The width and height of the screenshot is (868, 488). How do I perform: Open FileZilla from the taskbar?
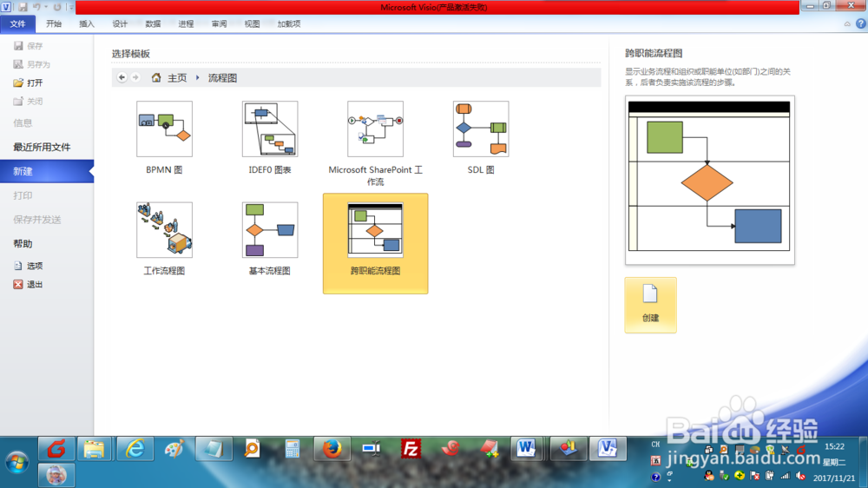tap(411, 449)
